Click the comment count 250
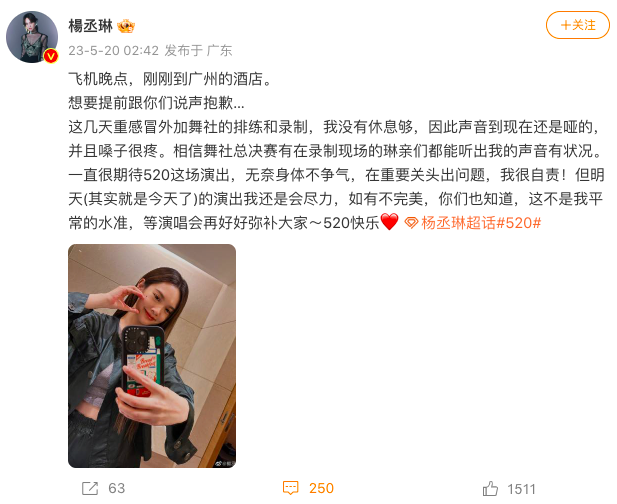Viewport: 617px width, 504px height. point(321,488)
